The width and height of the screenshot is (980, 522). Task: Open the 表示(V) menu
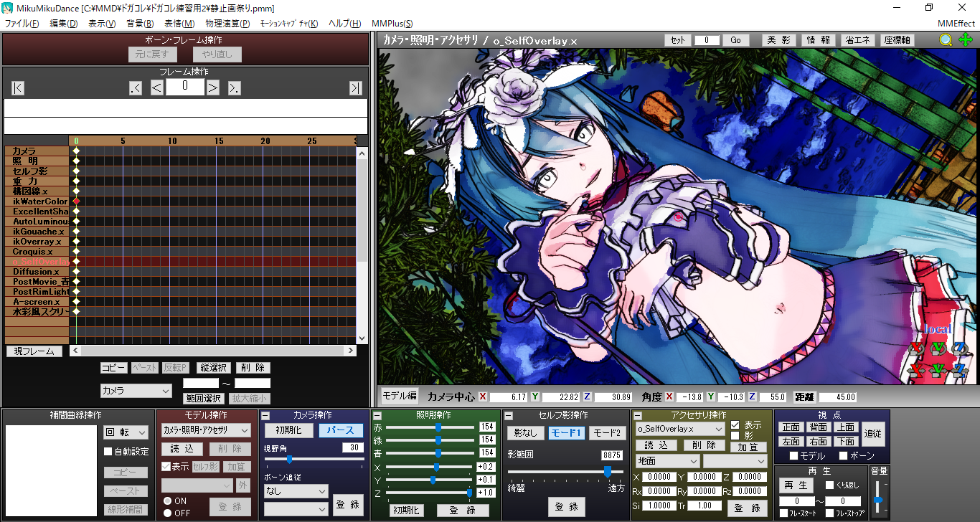click(102, 24)
